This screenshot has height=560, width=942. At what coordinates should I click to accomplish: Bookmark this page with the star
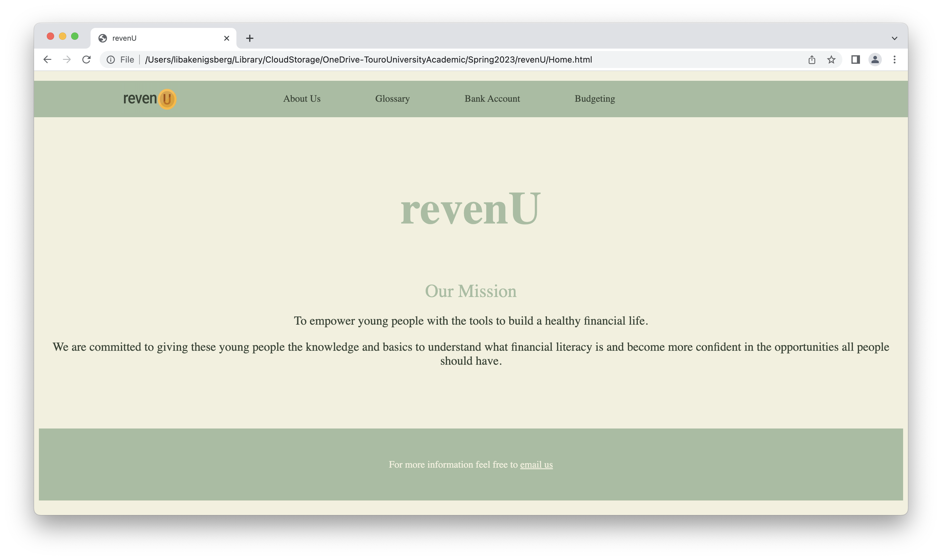pyautogui.click(x=831, y=60)
